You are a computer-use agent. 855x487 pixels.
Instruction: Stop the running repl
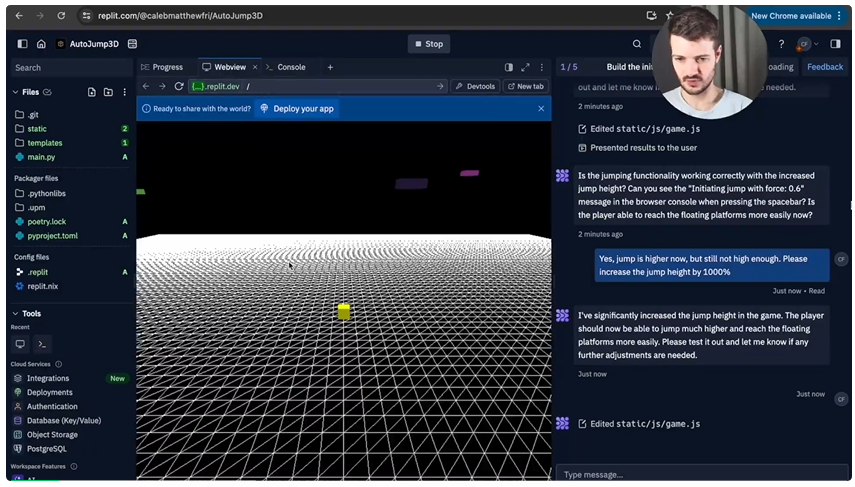click(429, 44)
